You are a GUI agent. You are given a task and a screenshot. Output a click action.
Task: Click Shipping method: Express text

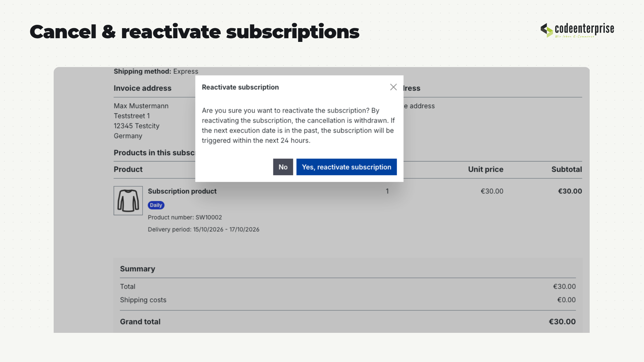(156, 71)
